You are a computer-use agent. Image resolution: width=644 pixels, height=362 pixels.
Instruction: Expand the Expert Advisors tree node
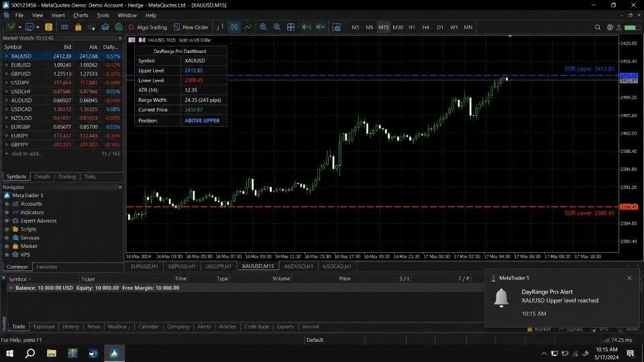[7, 221]
